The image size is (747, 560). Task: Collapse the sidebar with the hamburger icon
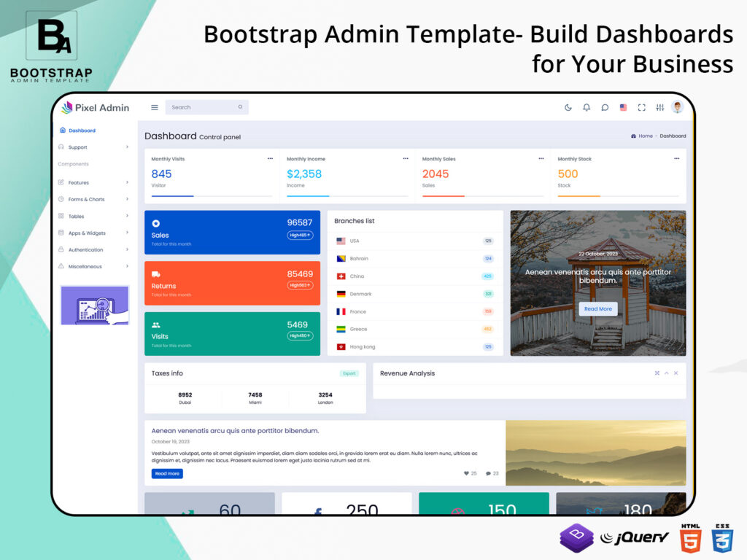154,107
